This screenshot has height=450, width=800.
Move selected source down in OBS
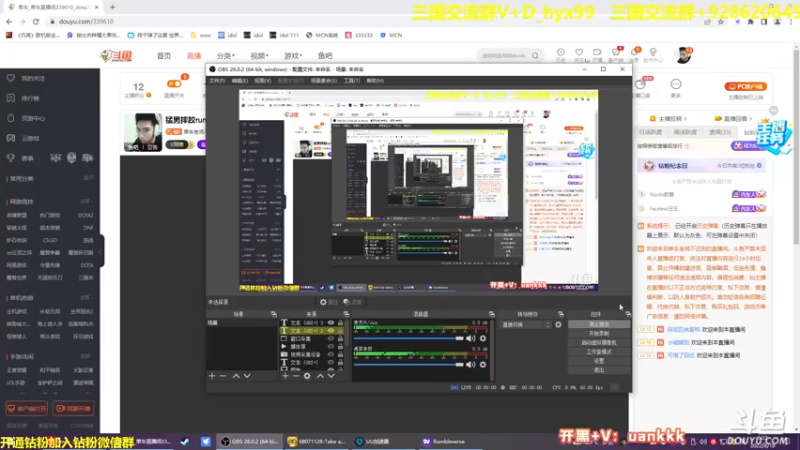point(331,376)
